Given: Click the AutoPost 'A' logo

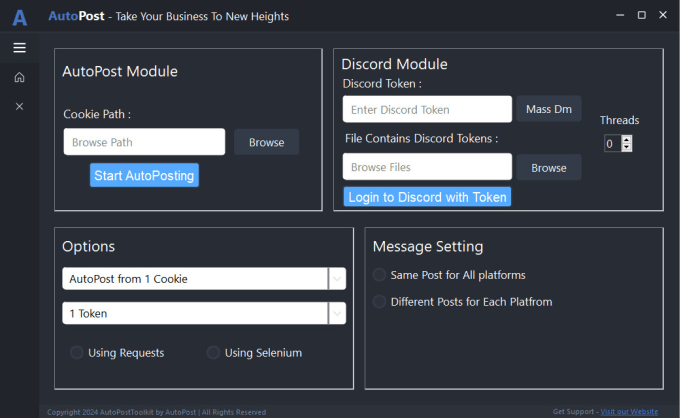Looking at the screenshot, I should 20,17.
